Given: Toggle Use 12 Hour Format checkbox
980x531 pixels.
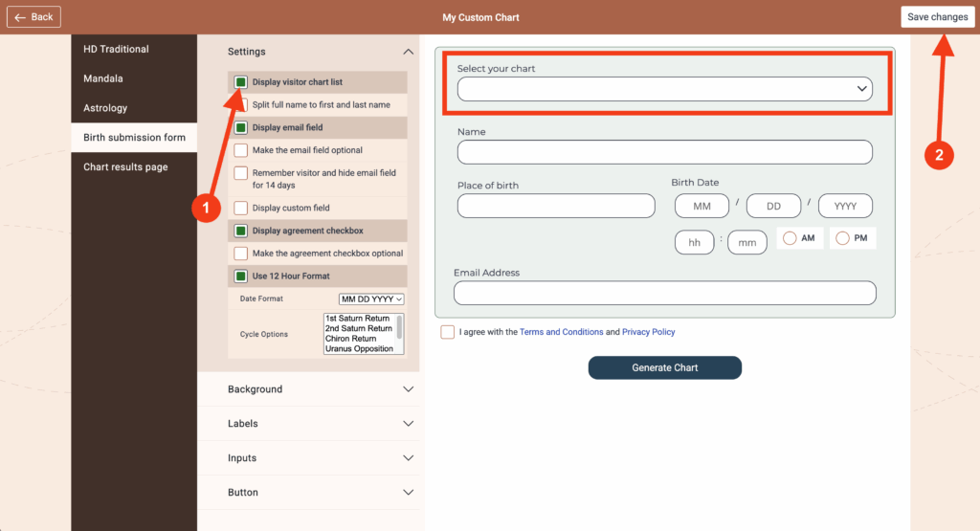Looking at the screenshot, I should coord(241,277).
